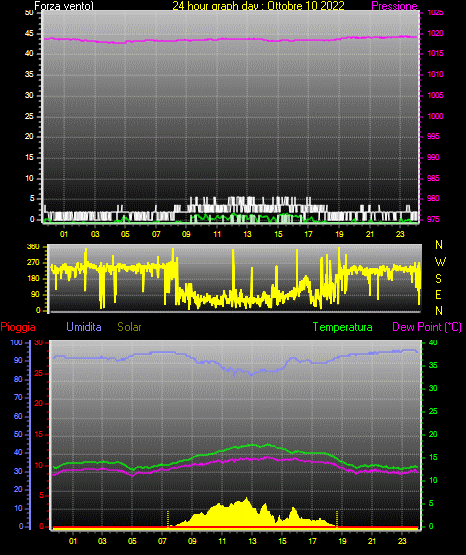This screenshot has height=555, width=466.
Task: Click hour 23 on the temperature chart axis
Action: (402, 541)
